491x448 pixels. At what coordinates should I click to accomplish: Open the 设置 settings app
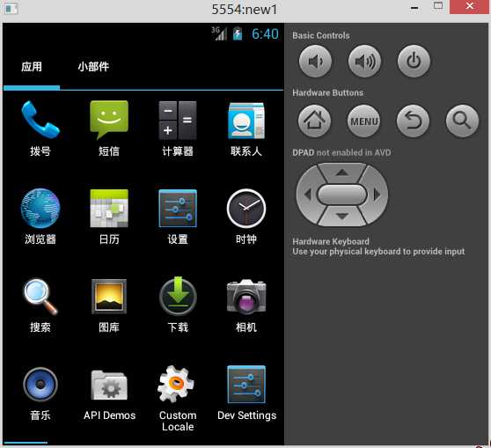click(x=178, y=208)
